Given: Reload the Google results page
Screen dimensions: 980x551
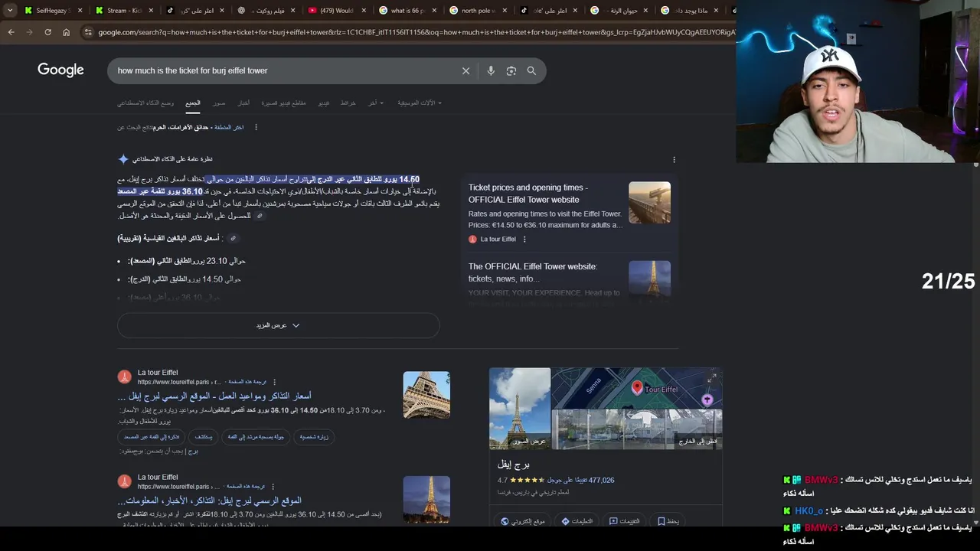Looking at the screenshot, I should [x=47, y=32].
